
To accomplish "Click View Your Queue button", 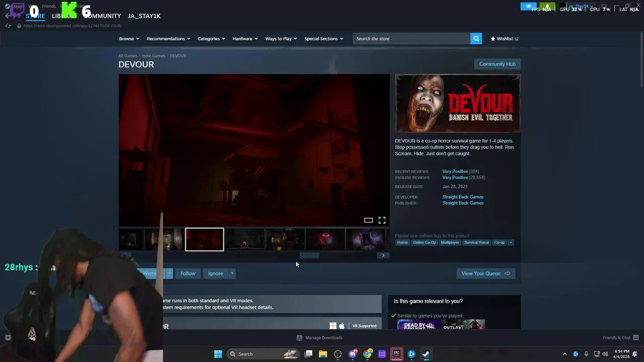I will tap(486, 274).
